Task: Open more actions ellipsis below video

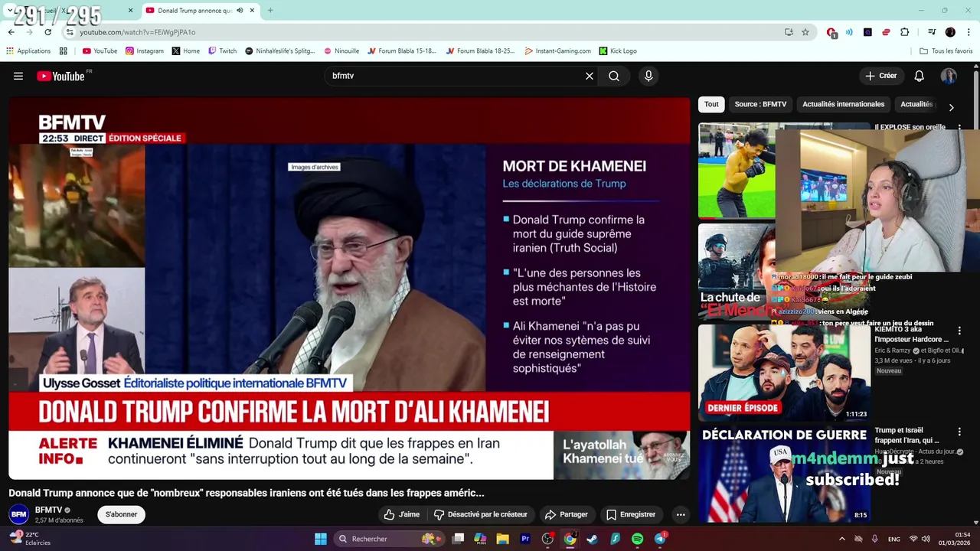Action: point(681,514)
